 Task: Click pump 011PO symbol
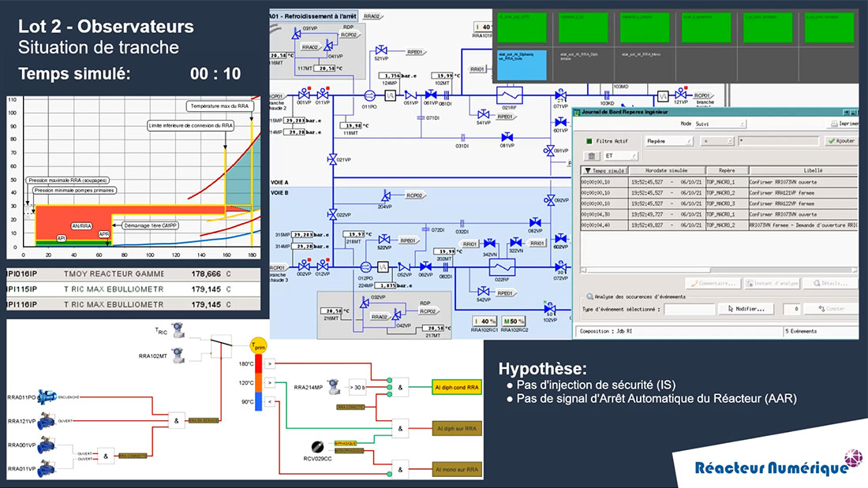pos(370,95)
